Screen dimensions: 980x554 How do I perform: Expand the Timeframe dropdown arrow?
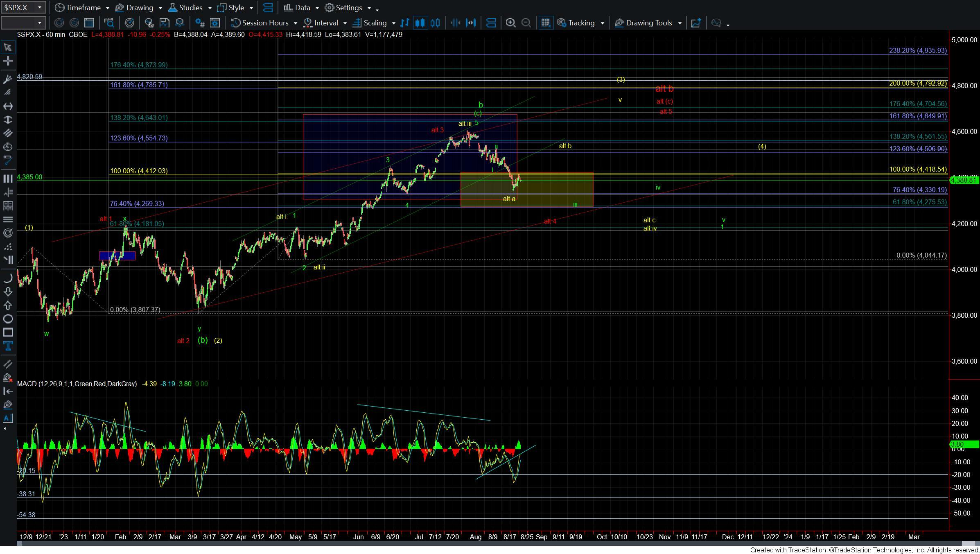click(107, 8)
